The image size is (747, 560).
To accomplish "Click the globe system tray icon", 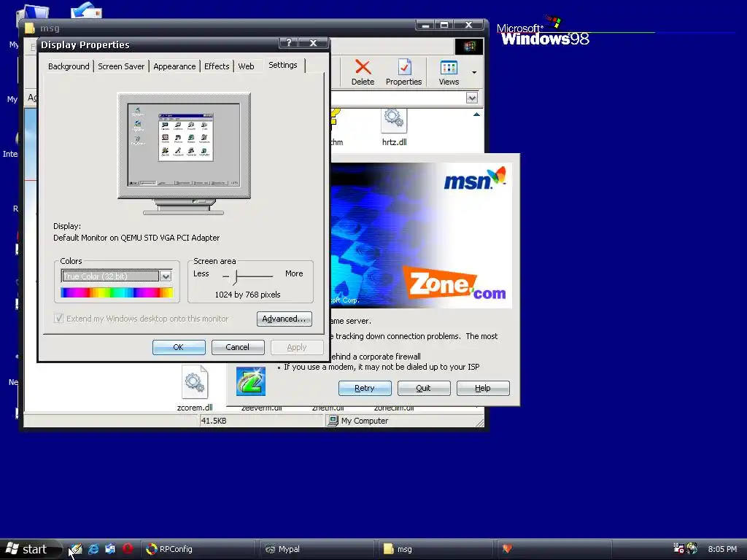I will point(692,548).
